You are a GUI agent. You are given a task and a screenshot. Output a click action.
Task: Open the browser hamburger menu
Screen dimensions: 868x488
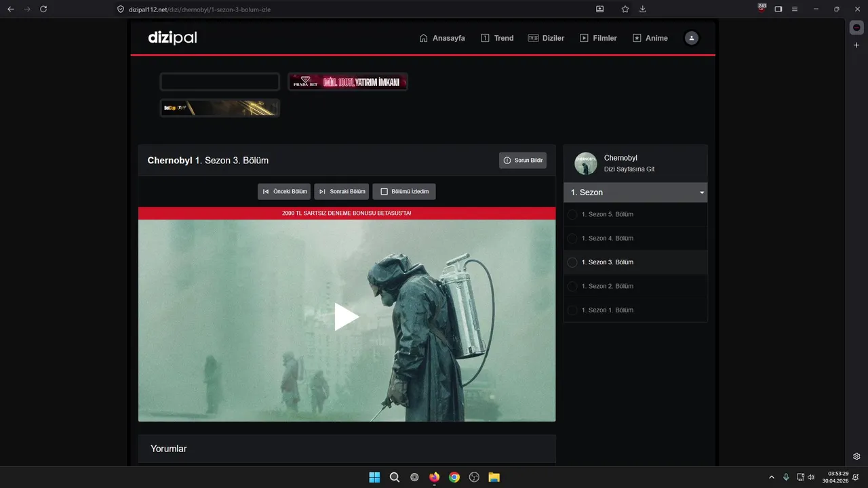795,9
